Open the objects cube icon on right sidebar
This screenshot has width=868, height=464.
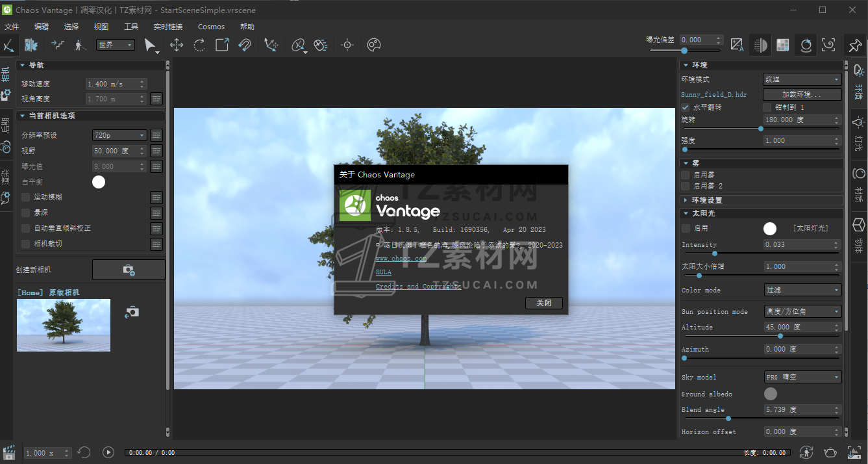click(x=859, y=225)
